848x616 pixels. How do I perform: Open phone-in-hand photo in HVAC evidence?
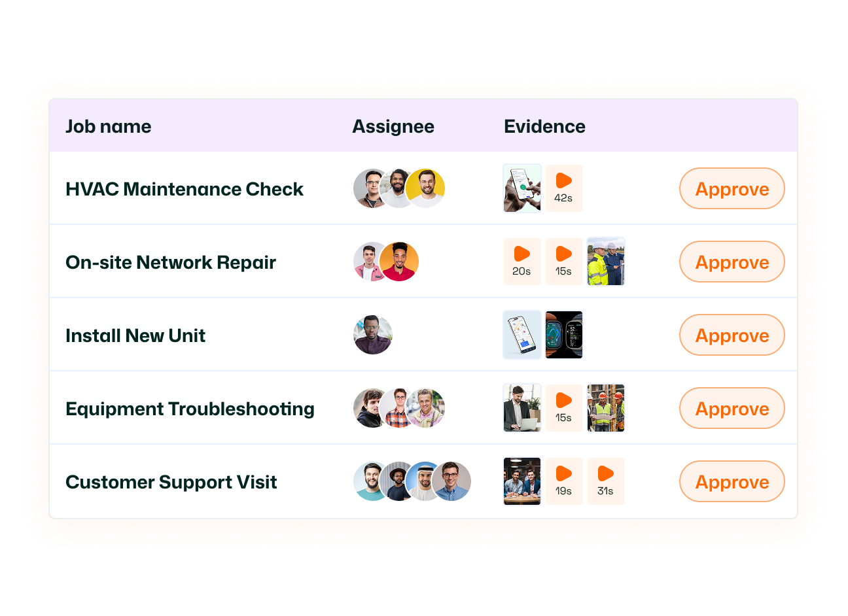521,188
